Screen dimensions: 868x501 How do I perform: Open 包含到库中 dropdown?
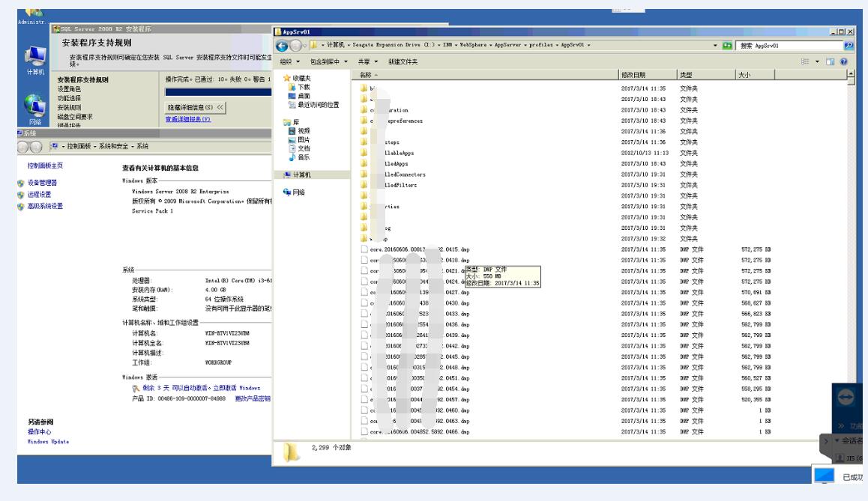click(x=329, y=61)
